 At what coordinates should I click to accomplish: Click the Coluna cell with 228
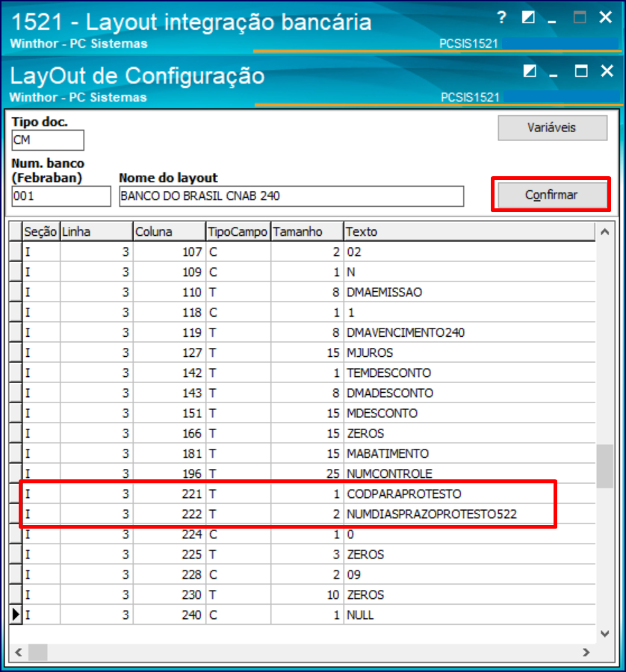170,575
